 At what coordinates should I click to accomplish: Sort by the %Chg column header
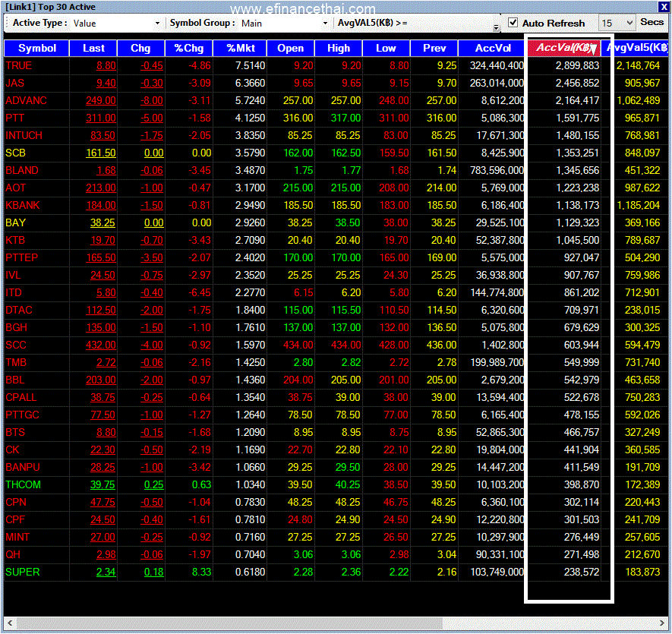189,48
